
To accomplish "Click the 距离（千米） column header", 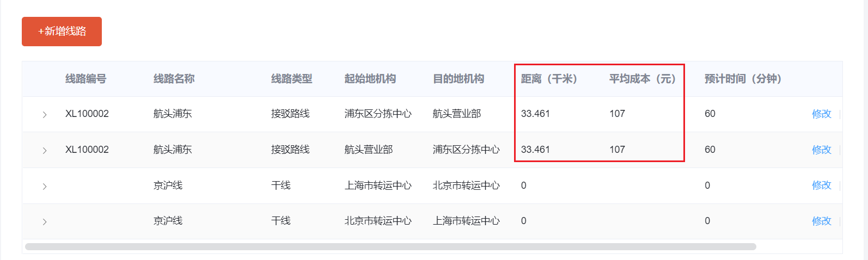I will (549, 79).
